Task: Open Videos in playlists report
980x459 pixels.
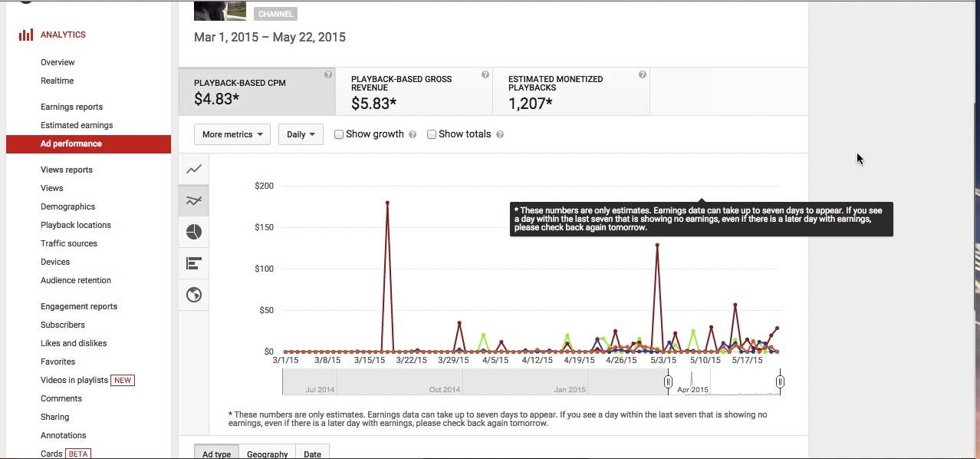Action: (74, 380)
